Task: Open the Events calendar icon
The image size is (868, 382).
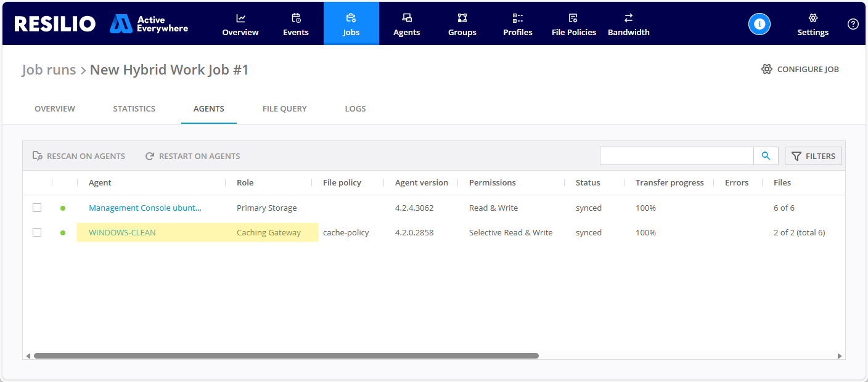Action: click(x=296, y=18)
